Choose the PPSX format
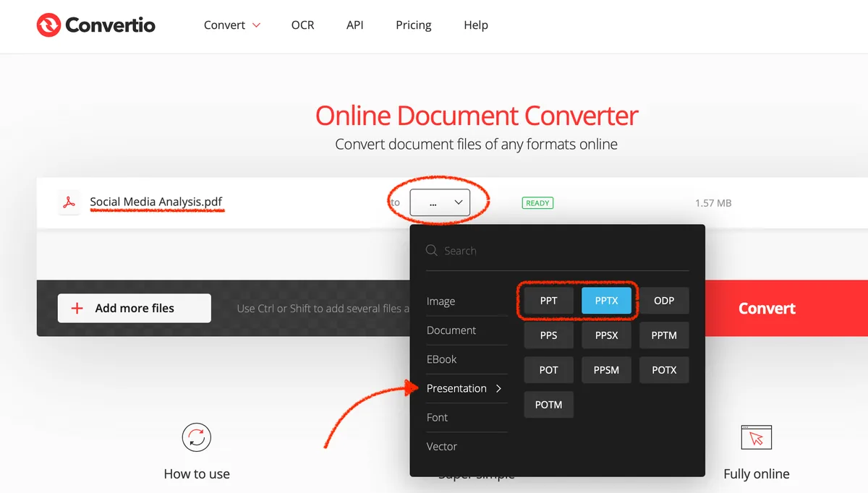 point(606,335)
